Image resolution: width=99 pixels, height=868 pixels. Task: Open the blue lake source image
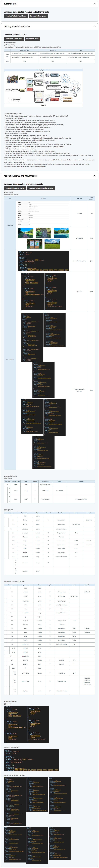(61, 232)
